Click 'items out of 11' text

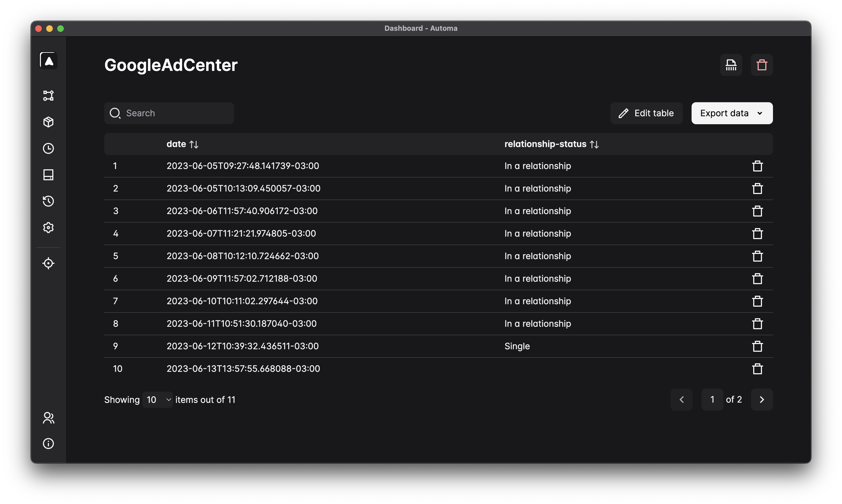click(205, 400)
